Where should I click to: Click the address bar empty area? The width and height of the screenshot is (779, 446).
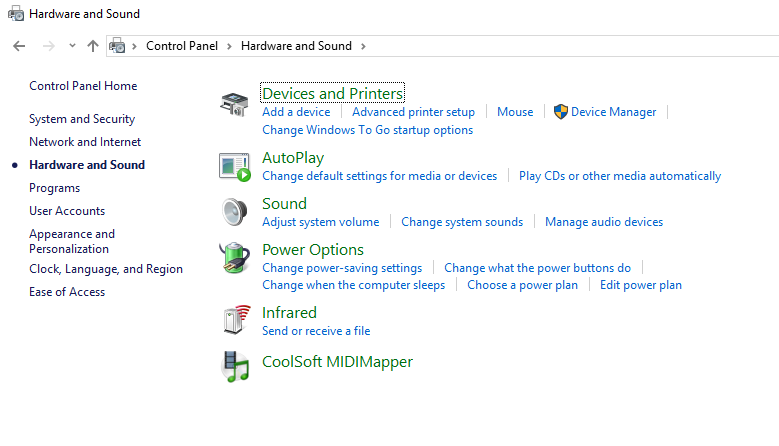pyautogui.click(x=570, y=46)
